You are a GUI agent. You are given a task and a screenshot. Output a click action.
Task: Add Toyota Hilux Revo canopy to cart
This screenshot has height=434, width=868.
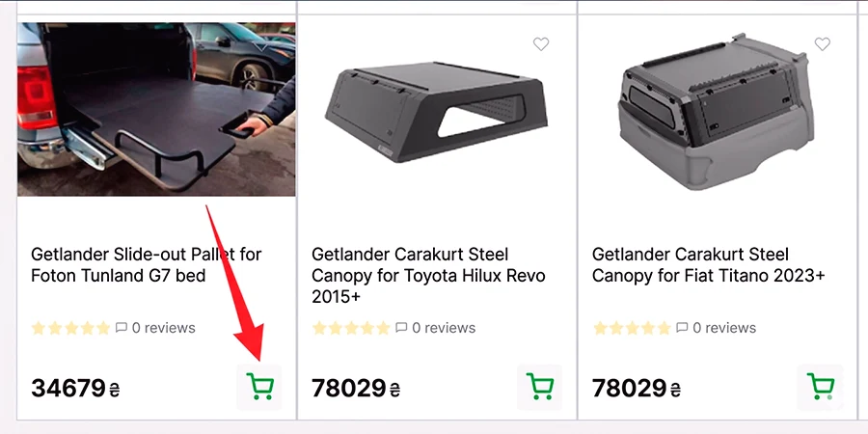(540, 387)
